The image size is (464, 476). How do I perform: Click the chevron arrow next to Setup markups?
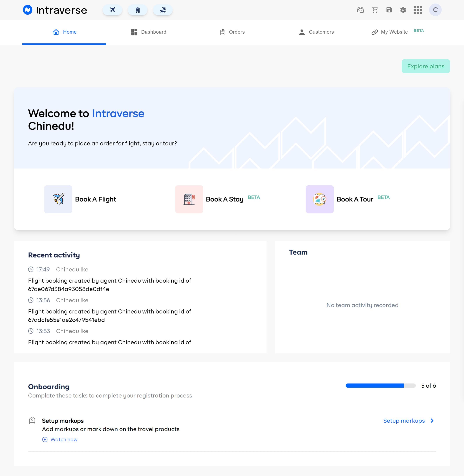coord(432,421)
